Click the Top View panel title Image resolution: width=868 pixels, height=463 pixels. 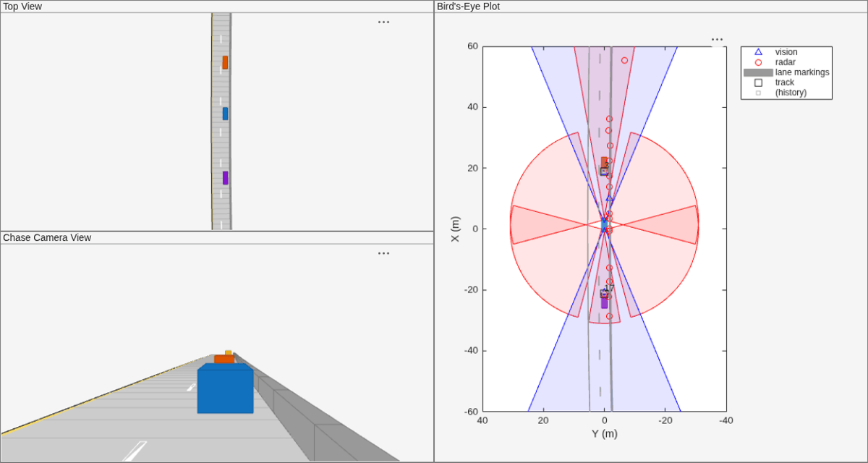22,6
